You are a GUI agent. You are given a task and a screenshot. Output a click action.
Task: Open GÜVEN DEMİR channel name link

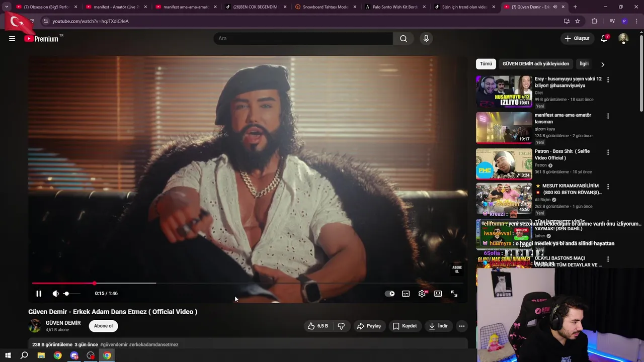coord(63,323)
